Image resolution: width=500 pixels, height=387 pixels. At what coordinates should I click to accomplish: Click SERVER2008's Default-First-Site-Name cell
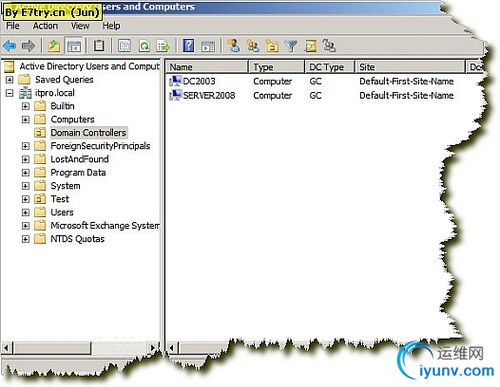[406, 95]
